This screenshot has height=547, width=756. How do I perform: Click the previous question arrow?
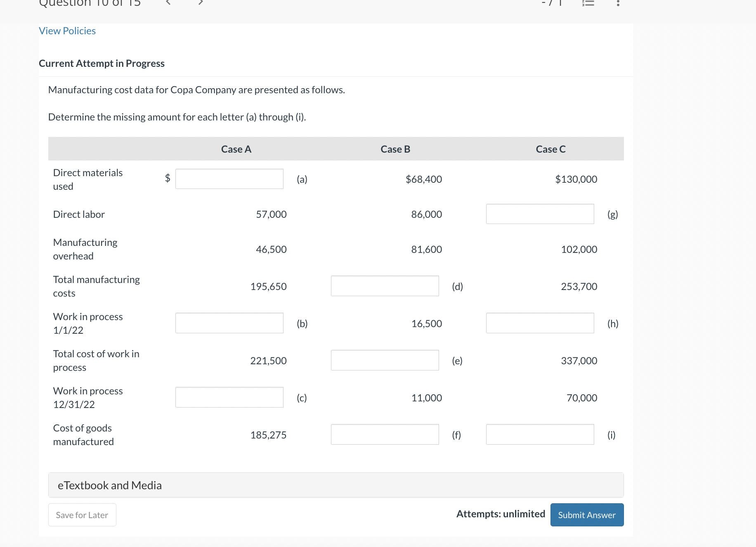(168, 3)
